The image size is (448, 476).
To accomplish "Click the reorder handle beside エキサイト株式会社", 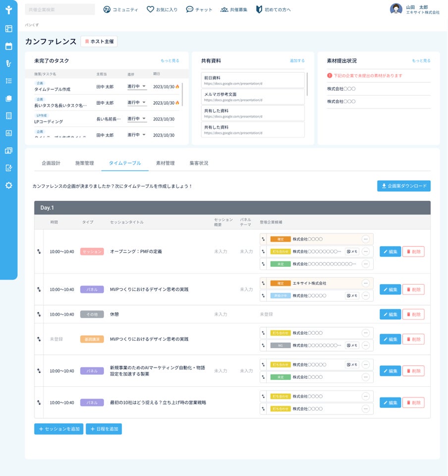I will point(263,283).
